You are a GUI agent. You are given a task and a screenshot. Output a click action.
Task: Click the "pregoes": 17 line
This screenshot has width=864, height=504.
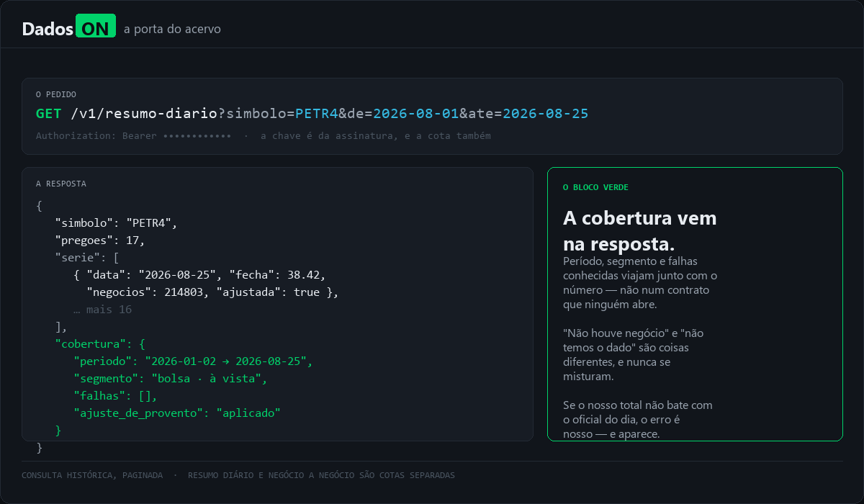click(x=101, y=240)
